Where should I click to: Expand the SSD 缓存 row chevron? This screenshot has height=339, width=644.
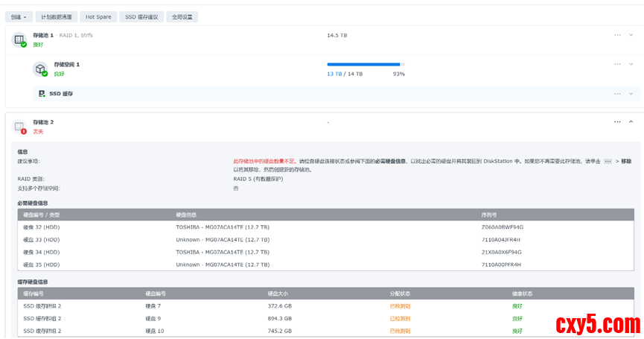tap(631, 94)
